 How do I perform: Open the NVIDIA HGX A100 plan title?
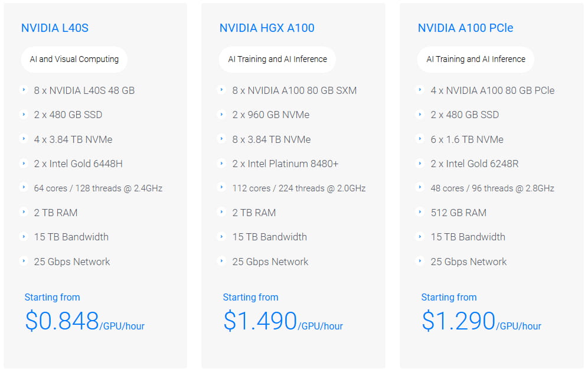pyautogui.click(x=267, y=28)
